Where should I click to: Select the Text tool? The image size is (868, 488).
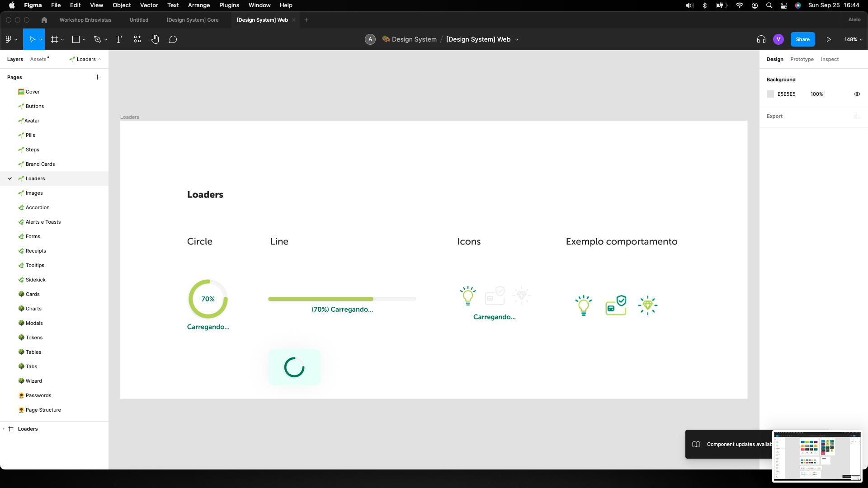(x=119, y=39)
